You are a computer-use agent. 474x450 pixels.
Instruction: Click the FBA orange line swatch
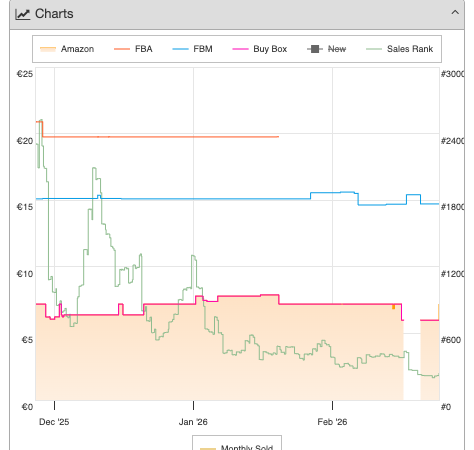[122, 49]
